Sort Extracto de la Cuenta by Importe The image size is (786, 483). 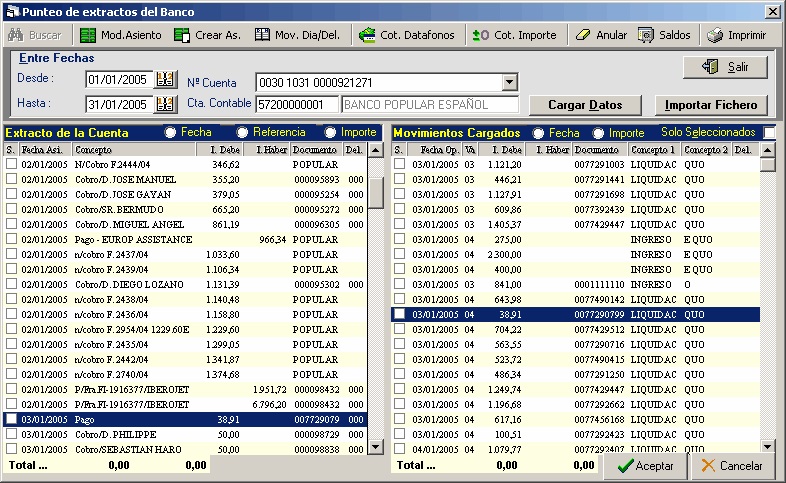point(330,132)
